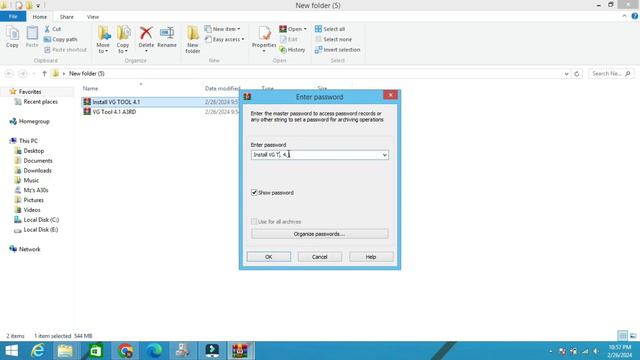The height and width of the screenshot is (360, 640).
Task: Click Edit in the Open group
Action: [x=289, y=39]
